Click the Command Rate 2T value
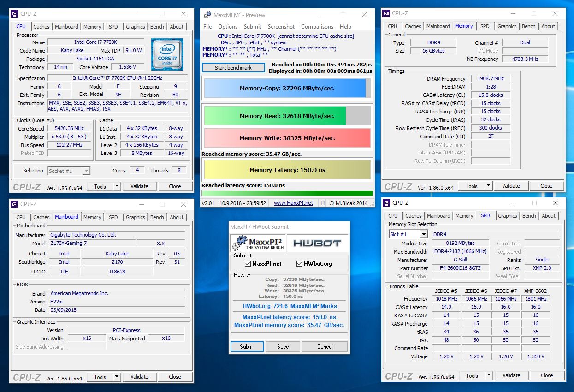Image resolution: width=574 pixels, height=392 pixels. [x=491, y=137]
